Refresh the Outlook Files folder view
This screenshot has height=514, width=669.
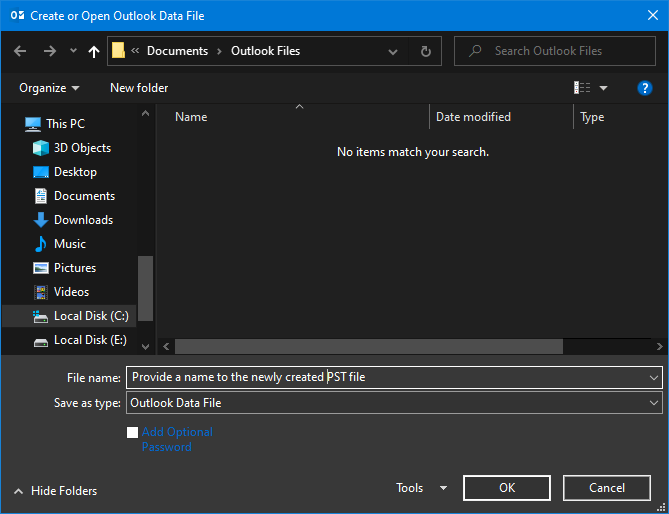coord(426,51)
